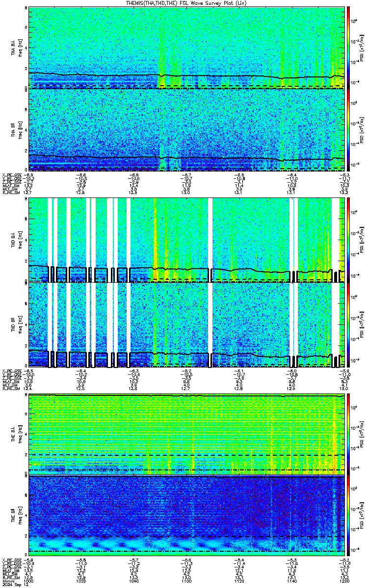Click the THA BL PSD color bar

click(349, 47)
